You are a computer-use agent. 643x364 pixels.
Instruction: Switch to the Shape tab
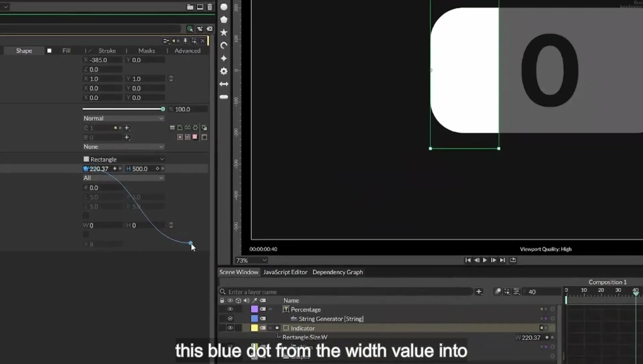pos(24,51)
